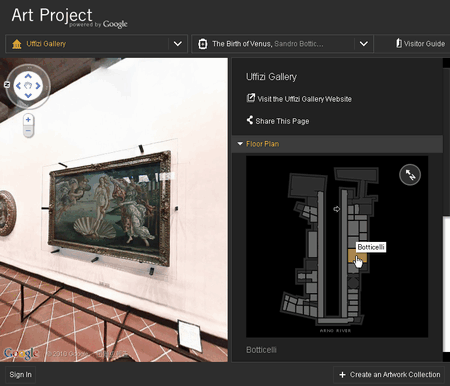
Task: Click the Botticelli room caption below floor plan
Action: point(261,350)
